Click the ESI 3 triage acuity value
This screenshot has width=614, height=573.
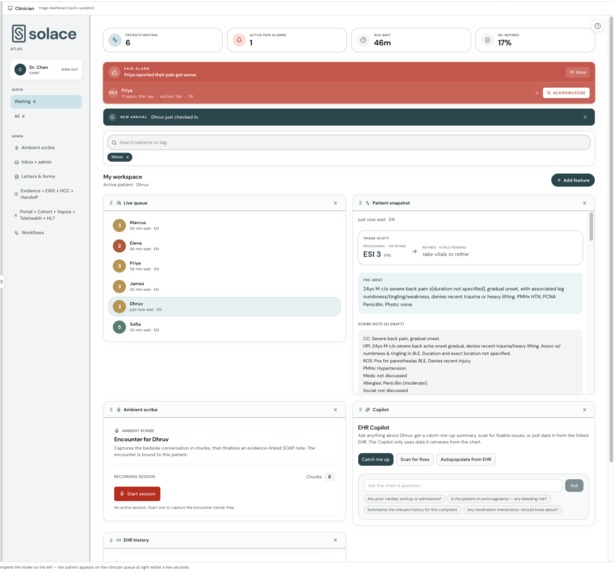[x=372, y=254]
